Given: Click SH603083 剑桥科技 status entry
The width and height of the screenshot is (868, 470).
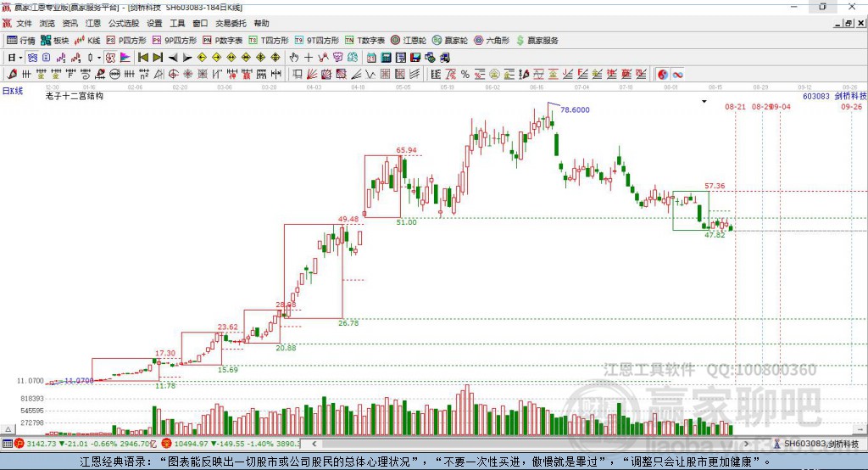Looking at the screenshot, I should tap(816, 444).
